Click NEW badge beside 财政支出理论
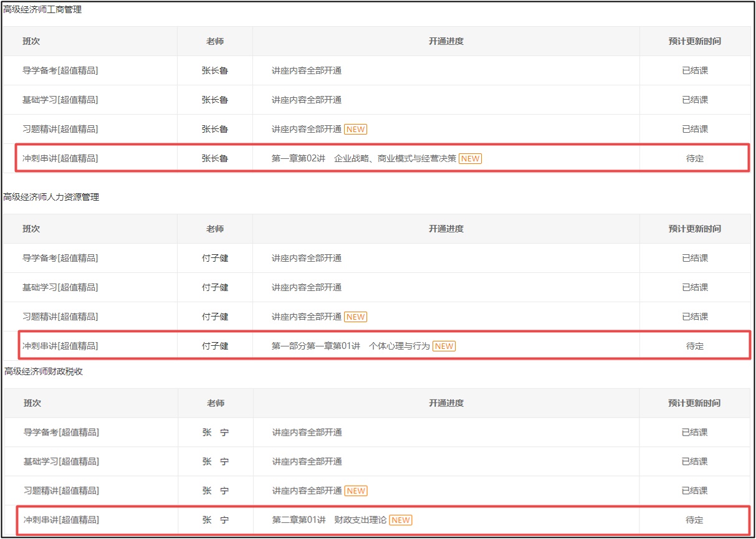Image resolution: width=756 pixels, height=539 pixels. [401, 520]
